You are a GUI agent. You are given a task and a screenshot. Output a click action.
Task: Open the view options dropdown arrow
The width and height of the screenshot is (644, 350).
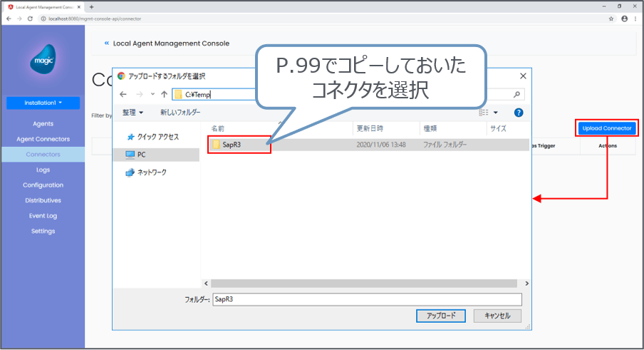(496, 113)
